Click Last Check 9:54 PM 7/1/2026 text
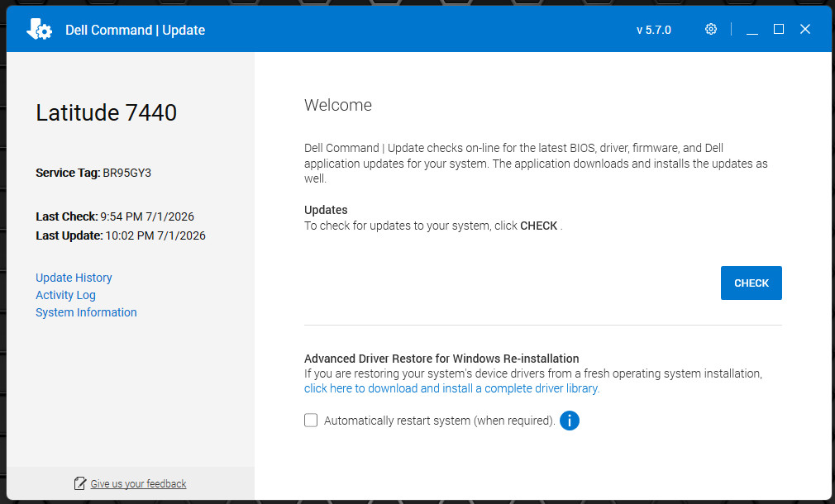Viewport: 835px width, 504px height. coord(115,216)
